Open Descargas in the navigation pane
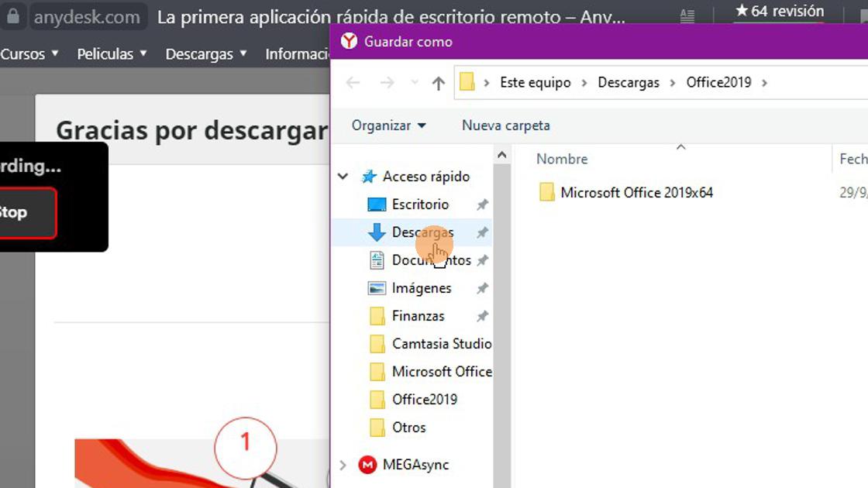The height and width of the screenshot is (488, 868). (423, 232)
